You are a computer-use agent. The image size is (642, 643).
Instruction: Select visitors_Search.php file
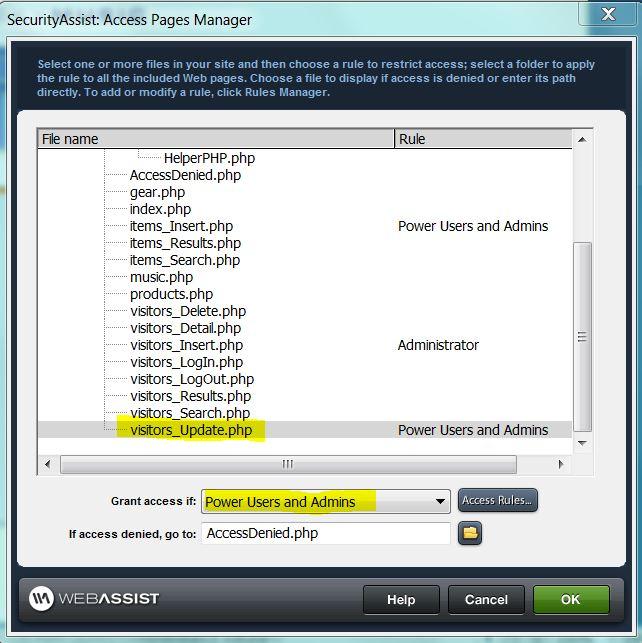pyautogui.click(x=190, y=413)
